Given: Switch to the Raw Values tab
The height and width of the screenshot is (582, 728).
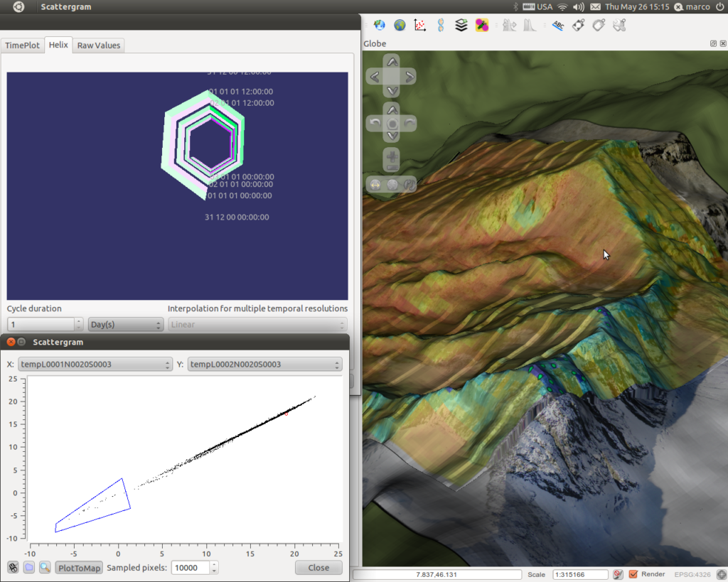Looking at the screenshot, I should pos(98,45).
